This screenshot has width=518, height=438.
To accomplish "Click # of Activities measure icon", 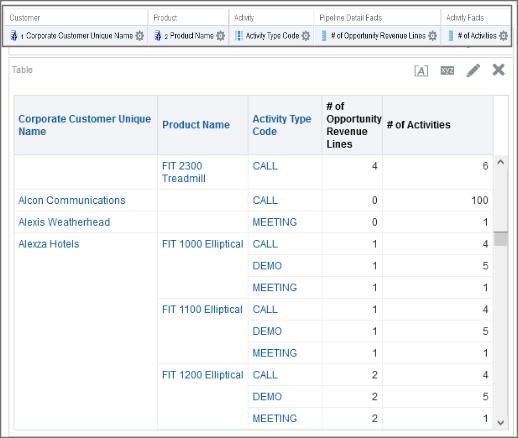I will (451, 35).
